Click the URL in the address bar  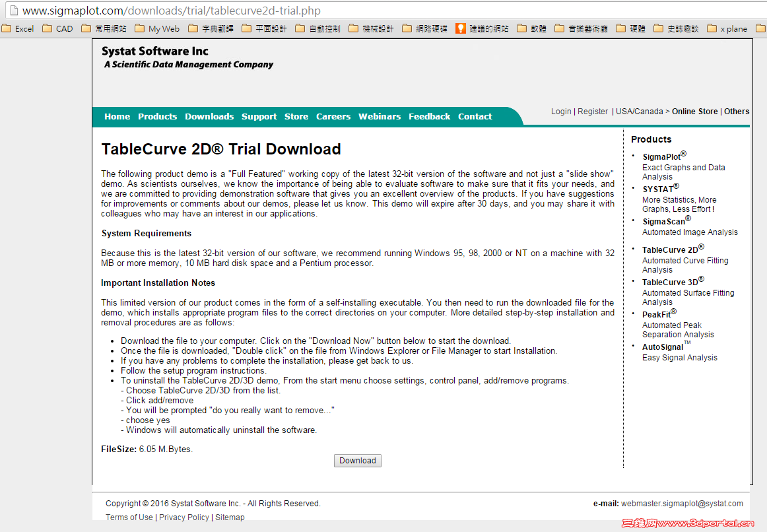[x=172, y=11]
